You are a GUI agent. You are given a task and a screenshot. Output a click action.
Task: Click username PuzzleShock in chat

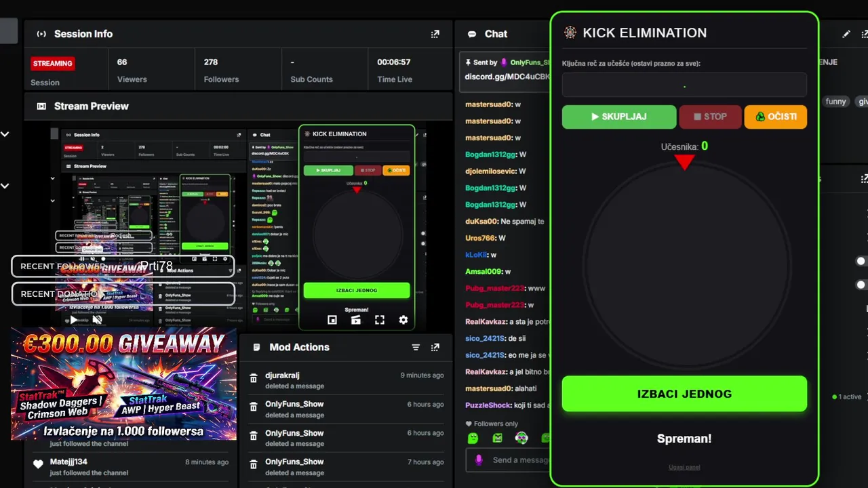click(488, 405)
